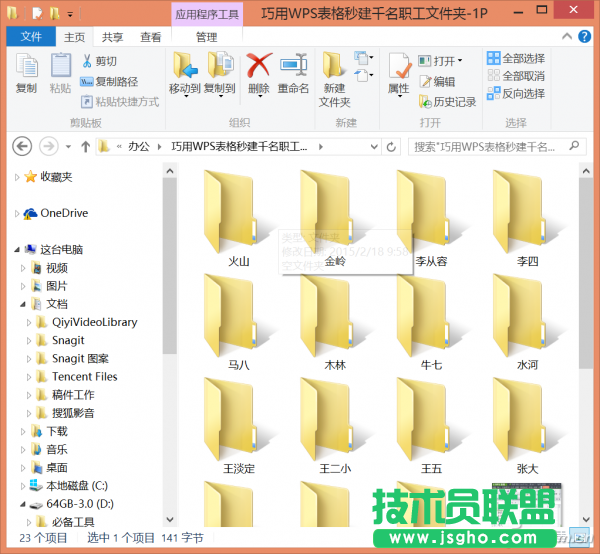Switch to the 管理 ribbon tab

[207, 37]
